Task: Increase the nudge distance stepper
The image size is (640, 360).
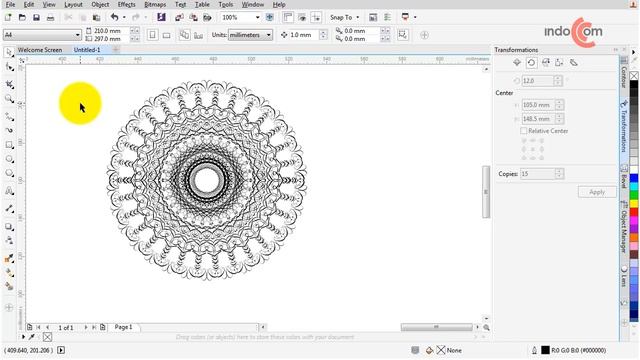Action: (323, 33)
